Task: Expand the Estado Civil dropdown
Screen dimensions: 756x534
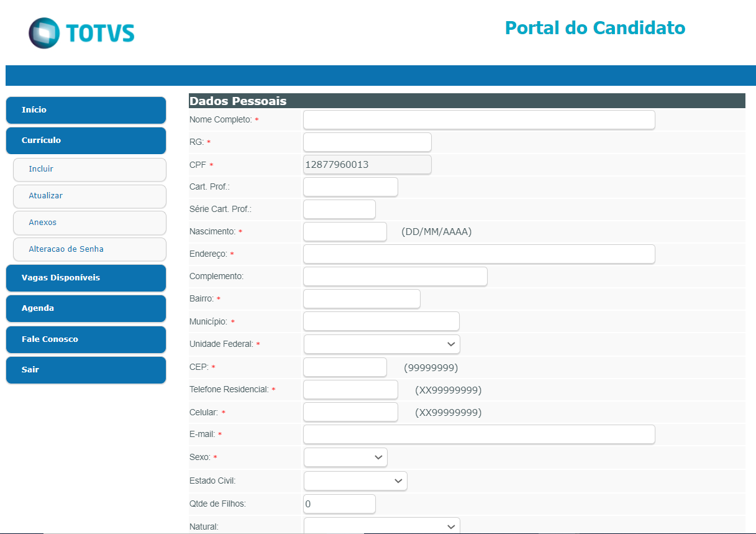Action: click(355, 481)
